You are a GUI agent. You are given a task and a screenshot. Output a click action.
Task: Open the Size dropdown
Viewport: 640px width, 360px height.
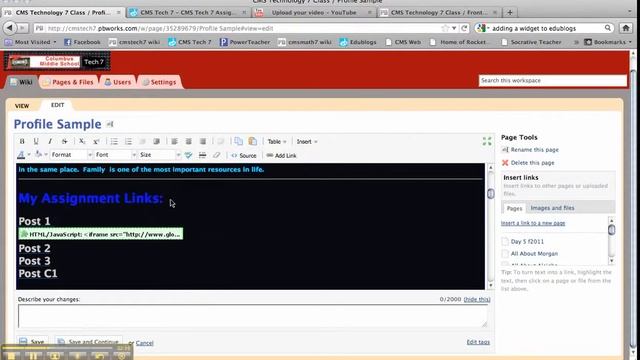point(160,155)
